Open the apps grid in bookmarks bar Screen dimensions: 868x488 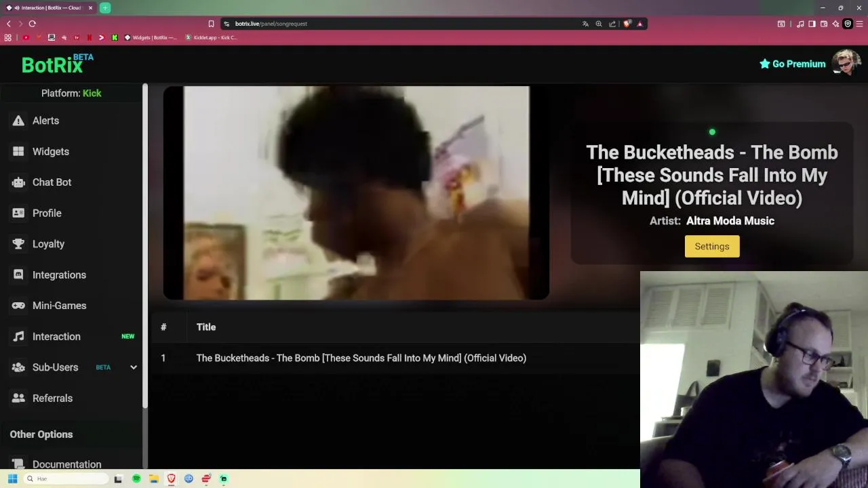8,37
